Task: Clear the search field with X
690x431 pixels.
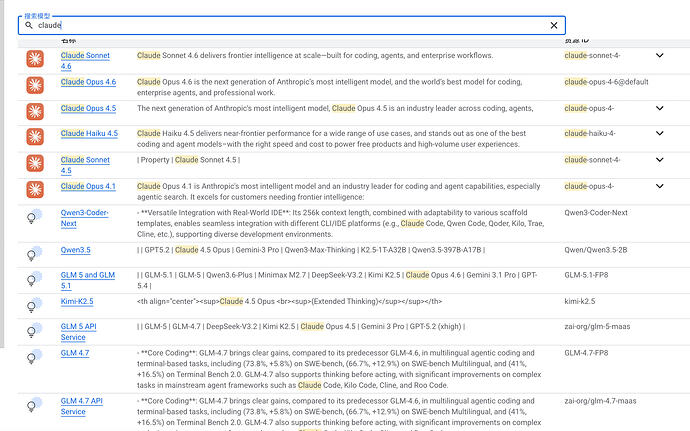Action: coord(554,26)
